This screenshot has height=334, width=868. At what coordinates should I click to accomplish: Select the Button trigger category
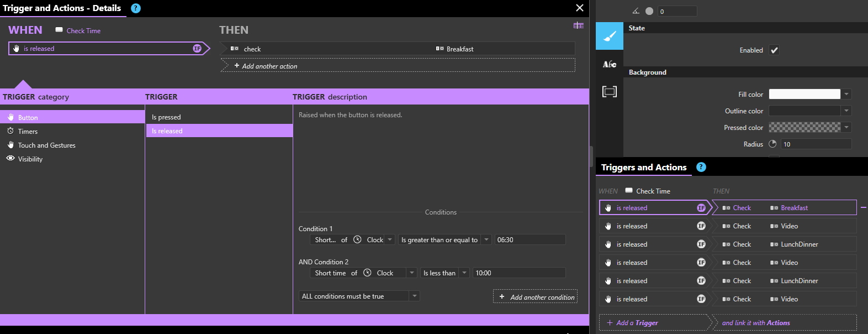click(72, 117)
